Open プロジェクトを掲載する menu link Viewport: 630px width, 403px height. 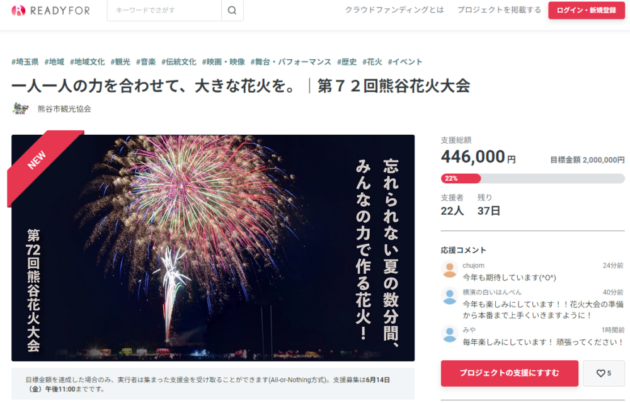coord(499,10)
